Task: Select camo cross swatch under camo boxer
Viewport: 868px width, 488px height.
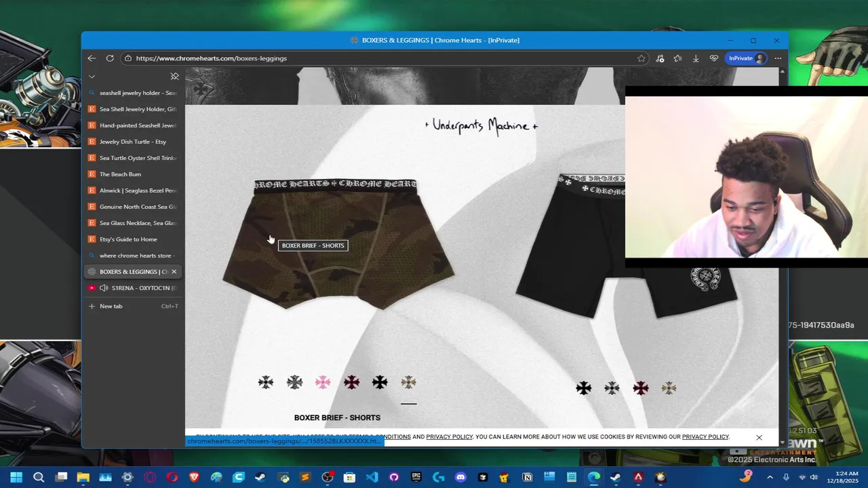Action: [x=408, y=382]
